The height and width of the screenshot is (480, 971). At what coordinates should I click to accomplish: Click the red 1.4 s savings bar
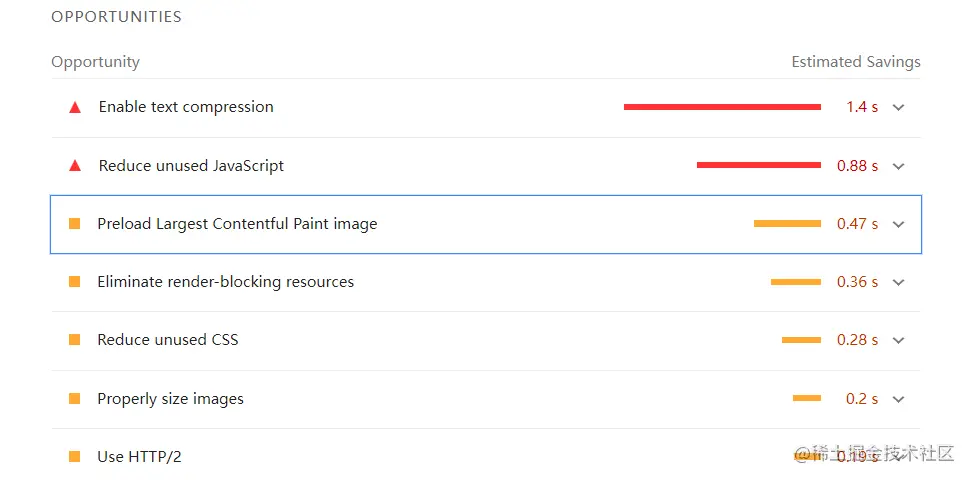click(722, 107)
